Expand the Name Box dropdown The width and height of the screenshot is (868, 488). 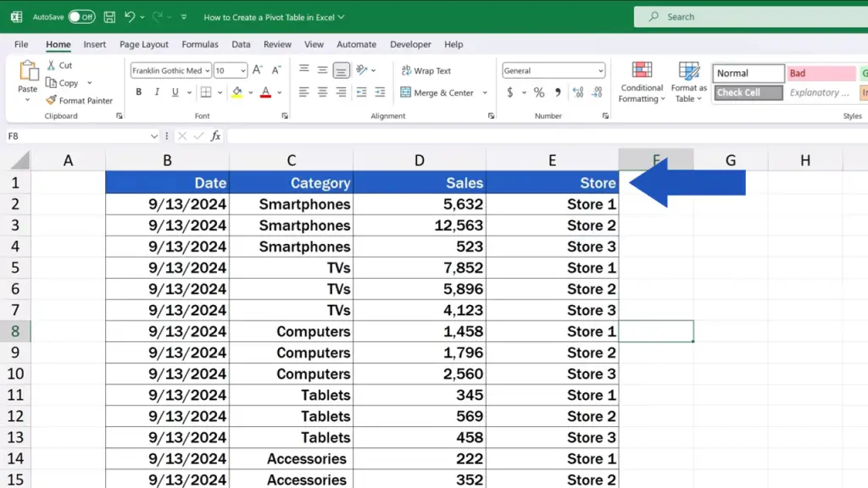154,136
